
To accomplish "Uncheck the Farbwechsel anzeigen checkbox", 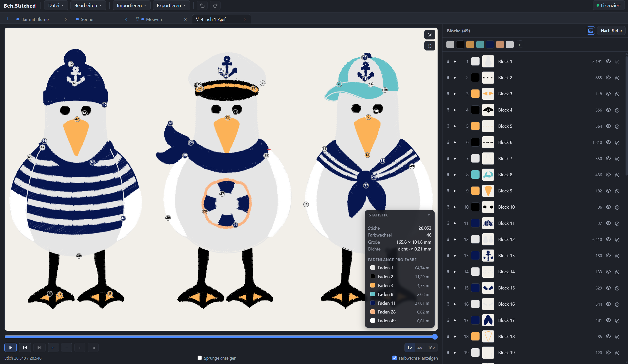I will coord(394,358).
